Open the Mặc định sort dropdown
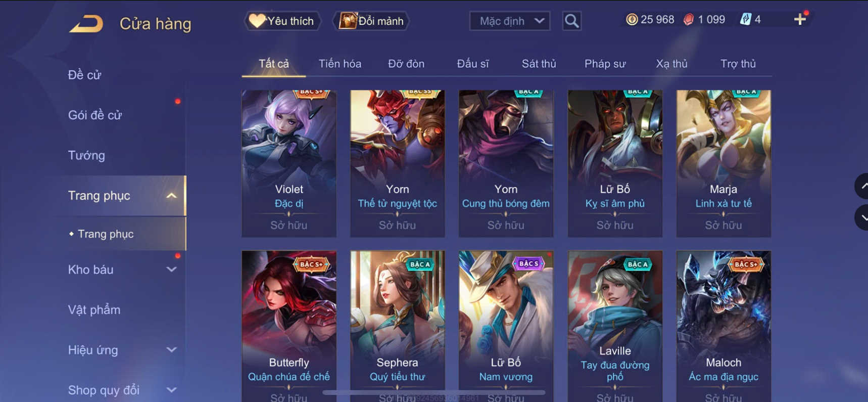Image resolution: width=868 pixels, height=402 pixels. pos(510,21)
